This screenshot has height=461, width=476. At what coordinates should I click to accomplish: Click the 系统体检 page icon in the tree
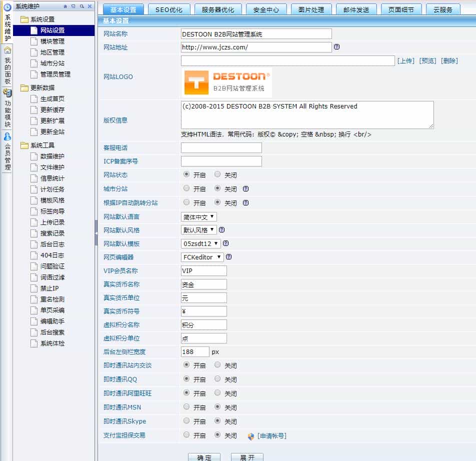pos(34,343)
